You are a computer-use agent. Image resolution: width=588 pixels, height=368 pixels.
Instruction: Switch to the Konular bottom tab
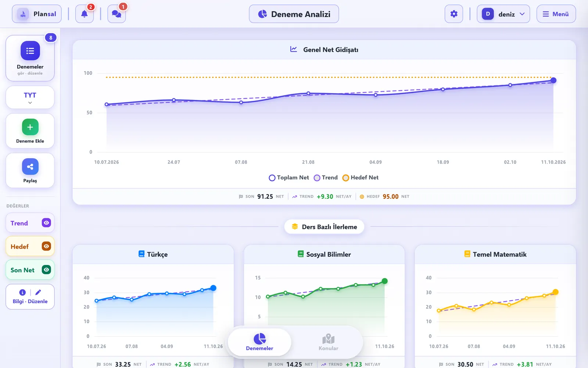click(x=328, y=342)
